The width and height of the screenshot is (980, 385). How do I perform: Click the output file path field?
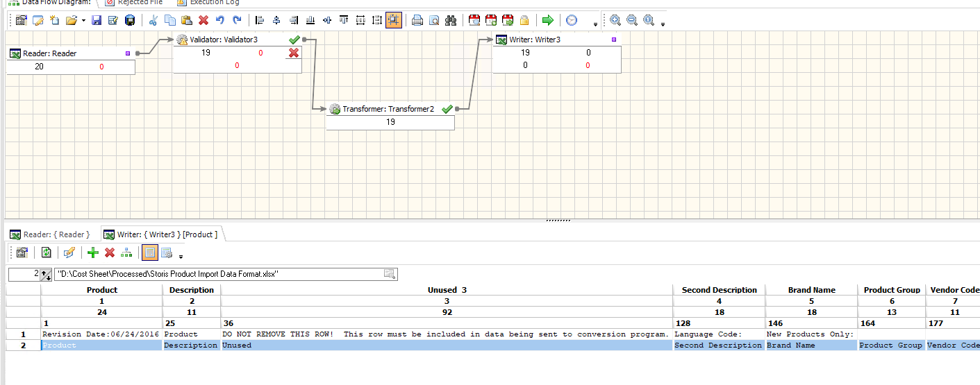(225, 274)
